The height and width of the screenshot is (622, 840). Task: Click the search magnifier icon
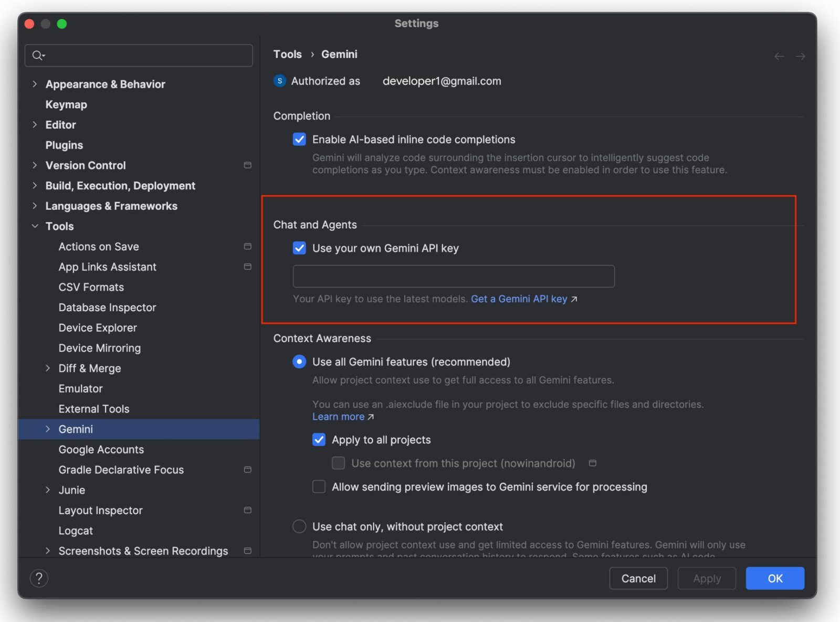(x=38, y=55)
